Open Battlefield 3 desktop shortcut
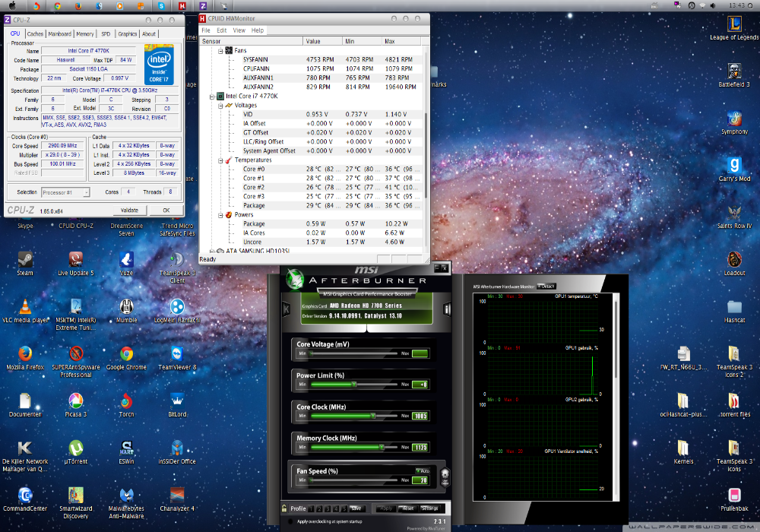This screenshot has width=760, height=532. point(734,75)
